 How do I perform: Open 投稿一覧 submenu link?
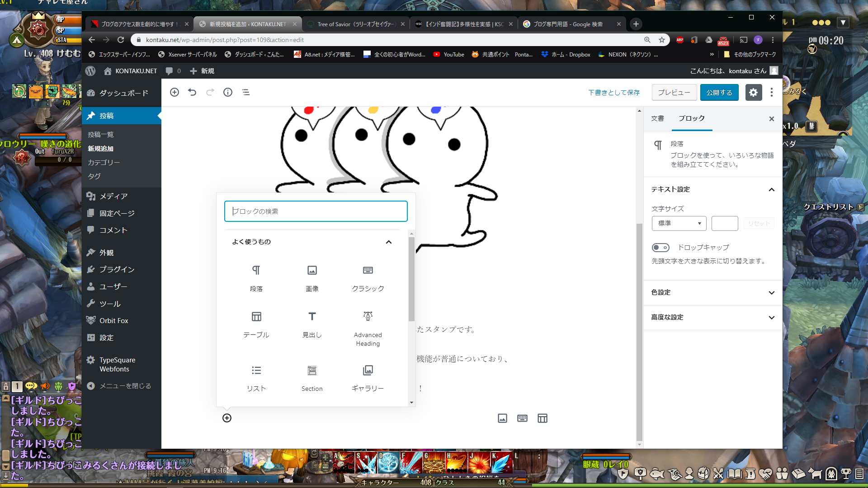(x=100, y=135)
